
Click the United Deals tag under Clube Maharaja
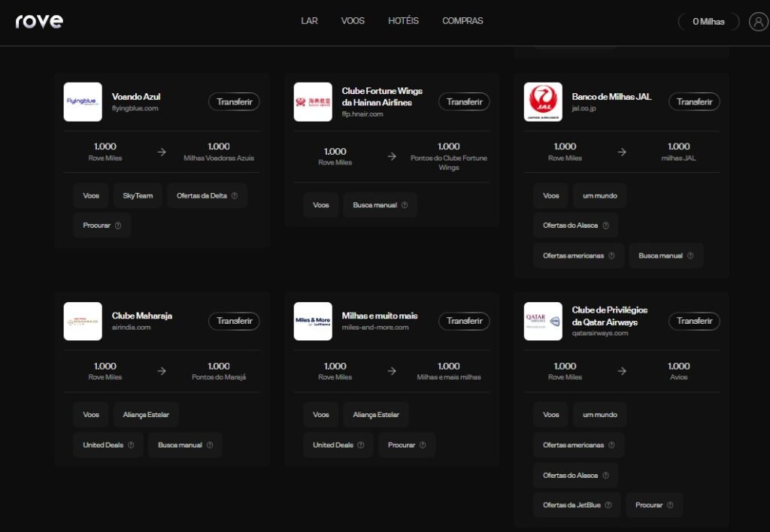click(108, 445)
